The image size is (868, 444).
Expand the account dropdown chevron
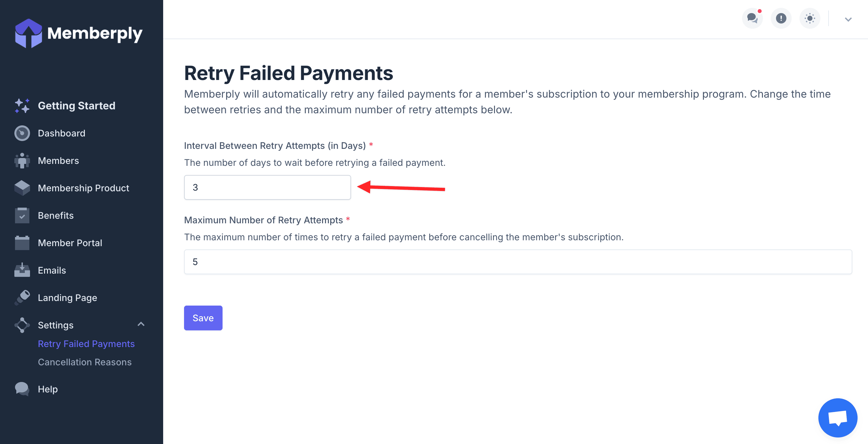click(x=848, y=19)
